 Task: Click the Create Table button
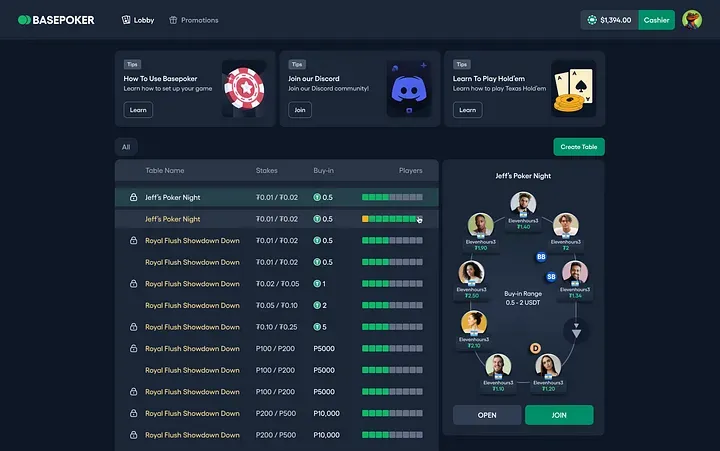click(x=579, y=147)
